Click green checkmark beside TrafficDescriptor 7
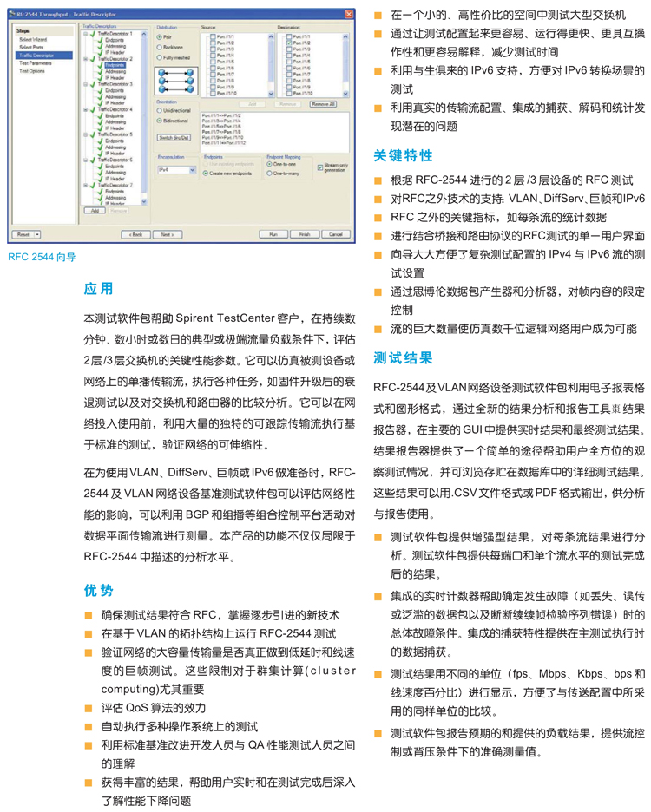The image size is (651, 812). coord(90,185)
